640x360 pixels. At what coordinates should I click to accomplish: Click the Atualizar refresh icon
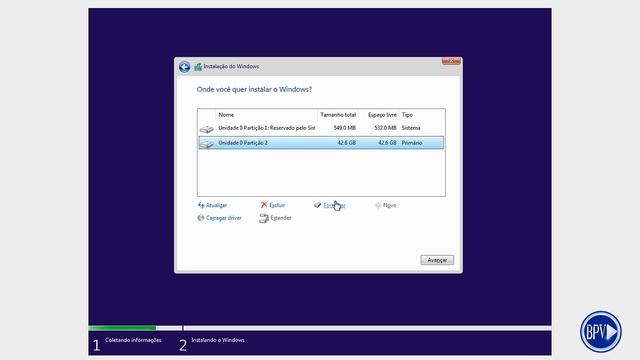point(201,205)
